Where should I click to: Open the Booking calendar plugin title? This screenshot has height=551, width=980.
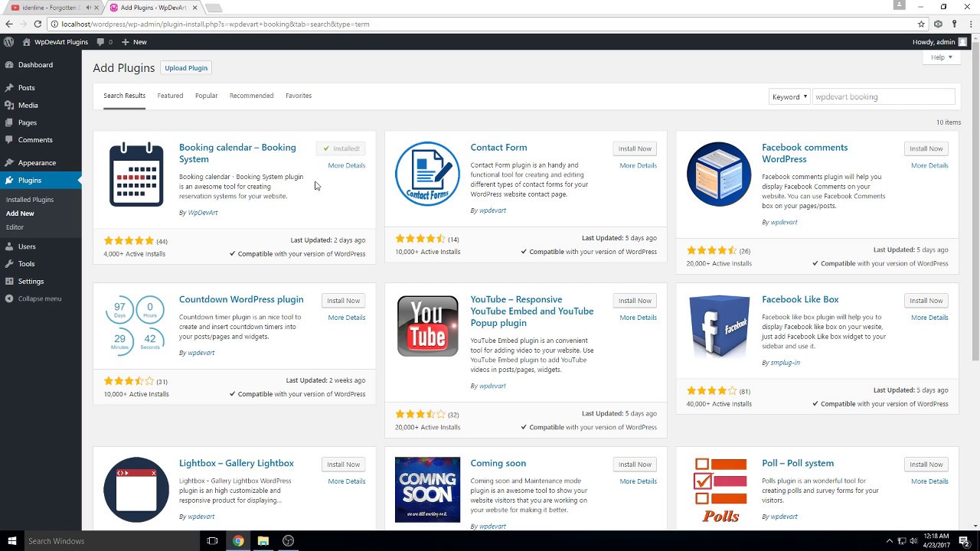click(x=237, y=153)
